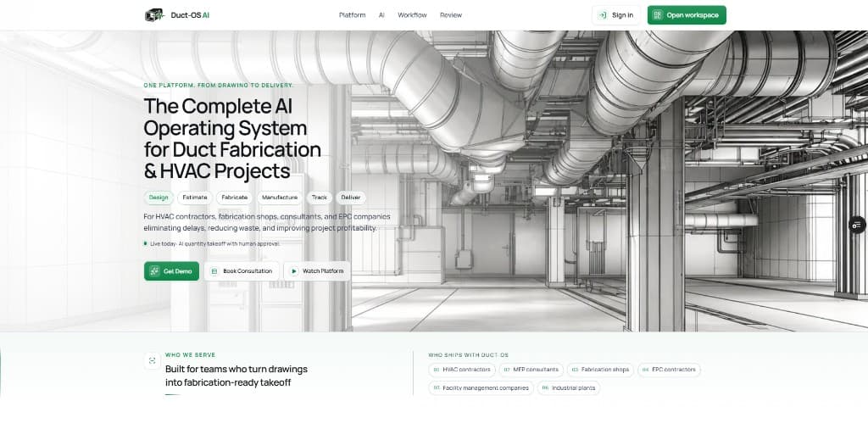Select the Deliver stage pill
Image resolution: width=868 pixels, height=429 pixels.
350,198
